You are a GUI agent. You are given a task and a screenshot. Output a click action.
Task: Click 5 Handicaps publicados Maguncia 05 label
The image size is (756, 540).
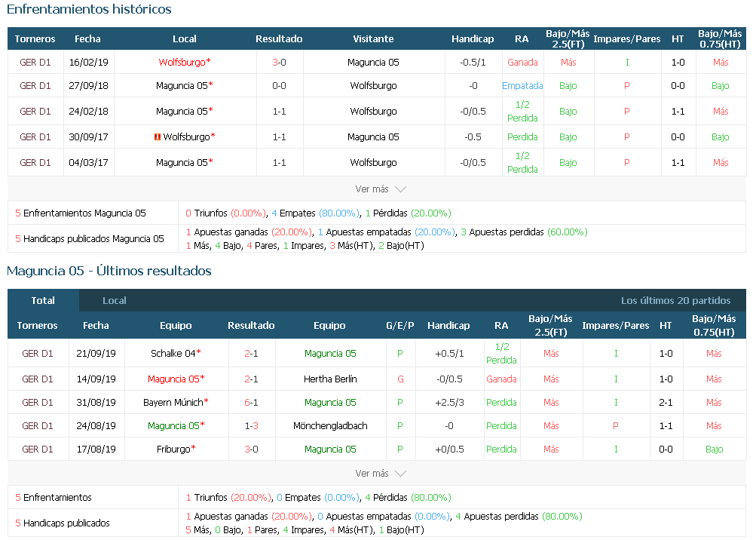(90, 239)
